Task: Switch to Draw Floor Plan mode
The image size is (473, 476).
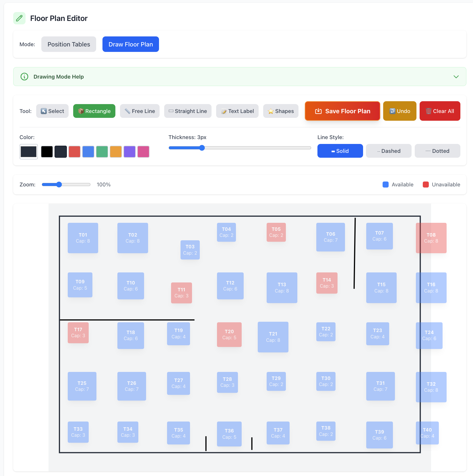Action: click(x=131, y=44)
